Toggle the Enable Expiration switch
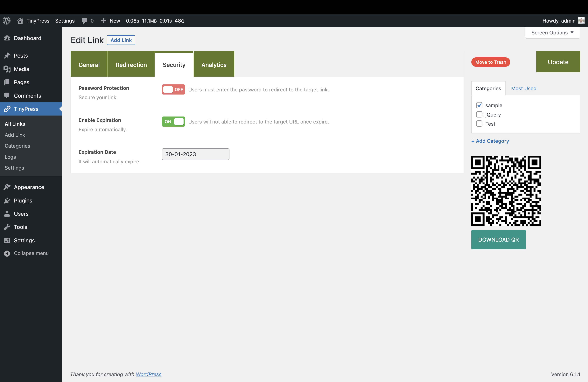Viewport: 588px width, 382px height. click(x=173, y=122)
